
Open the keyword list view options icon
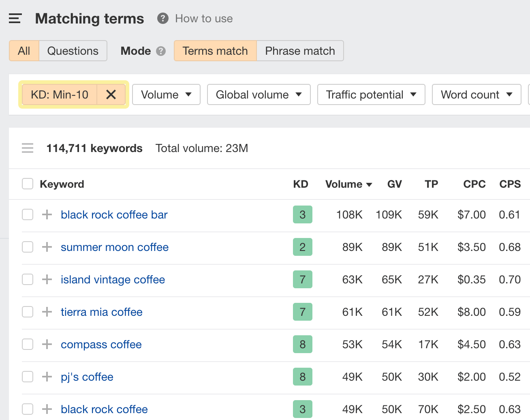(28, 148)
